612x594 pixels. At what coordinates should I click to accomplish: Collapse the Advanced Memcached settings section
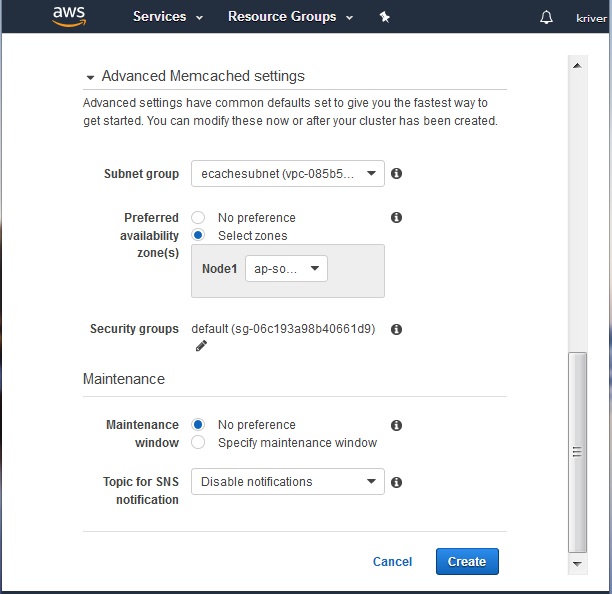point(91,77)
